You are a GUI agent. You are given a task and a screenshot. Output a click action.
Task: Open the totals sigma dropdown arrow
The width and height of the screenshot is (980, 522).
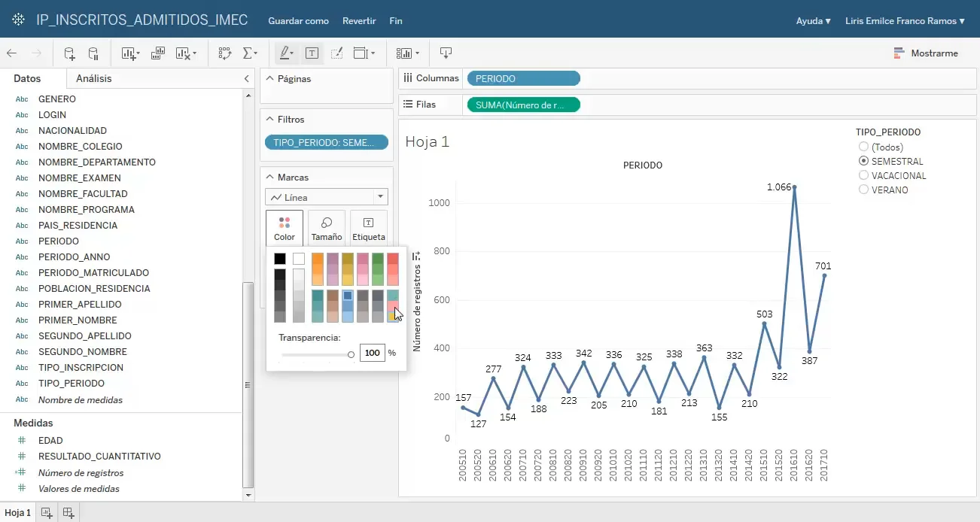256,53
